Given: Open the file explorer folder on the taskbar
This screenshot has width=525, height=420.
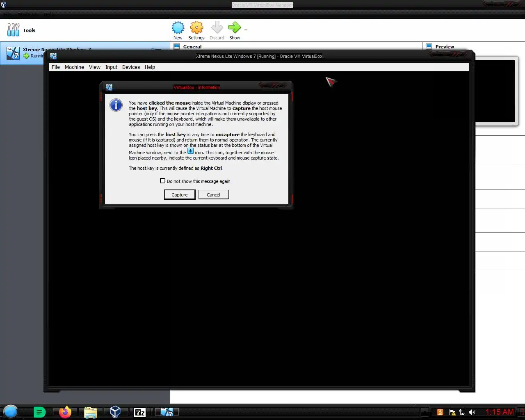Looking at the screenshot, I should click(90, 412).
